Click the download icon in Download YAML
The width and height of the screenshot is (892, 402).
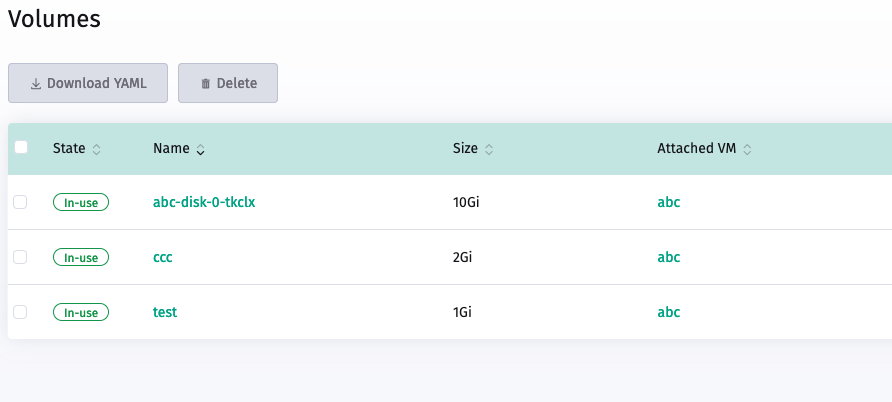pos(36,84)
